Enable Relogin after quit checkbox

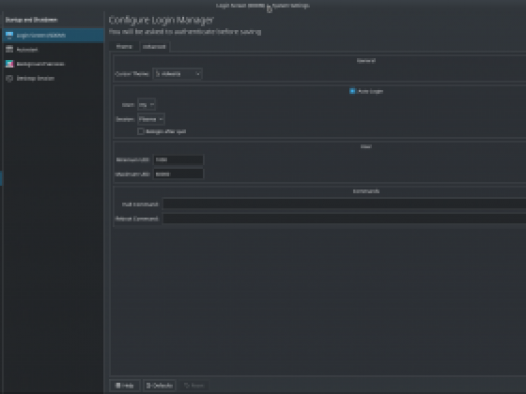[x=141, y=131]
